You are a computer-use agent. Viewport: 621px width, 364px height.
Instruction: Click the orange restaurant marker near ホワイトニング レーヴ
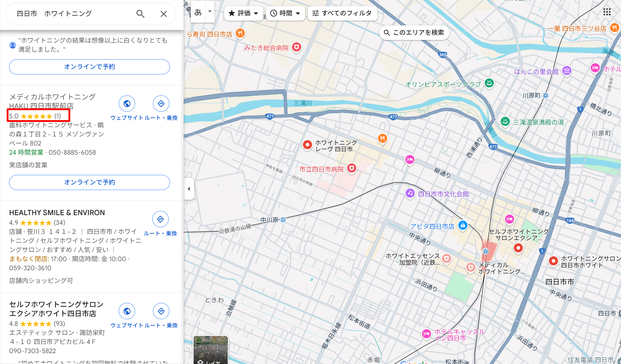point(383,139)
